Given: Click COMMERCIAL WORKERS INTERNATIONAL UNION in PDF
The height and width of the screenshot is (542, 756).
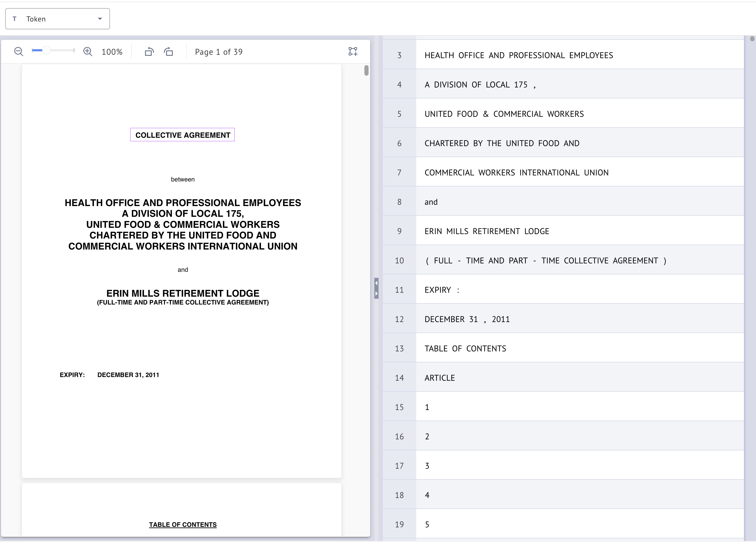Looking at the screenshot, I should (183, 246).
